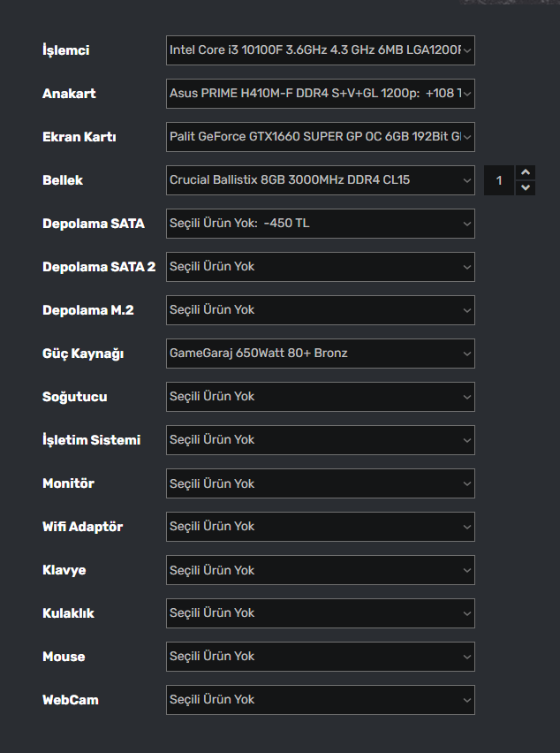Increase Bellek quantity with up arrow
Viewport: 560px width, 753px height.
coord(526,172)
